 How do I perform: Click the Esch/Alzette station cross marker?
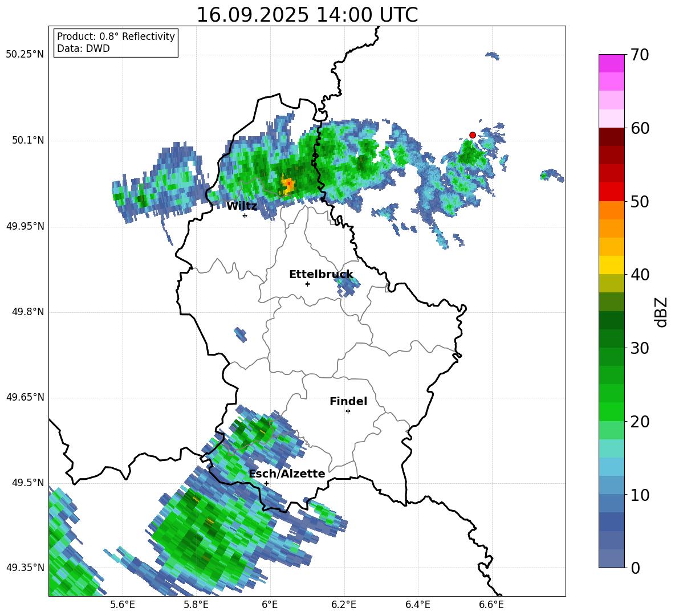click(x=266, y=483)
